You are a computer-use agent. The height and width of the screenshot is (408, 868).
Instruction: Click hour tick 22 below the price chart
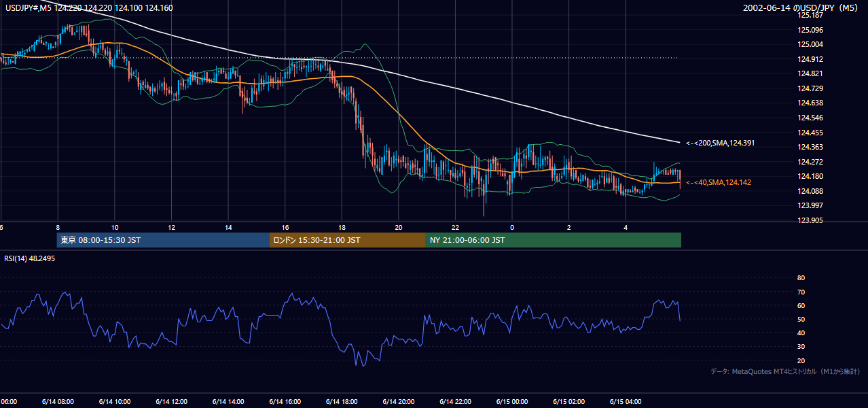(456, 227)
